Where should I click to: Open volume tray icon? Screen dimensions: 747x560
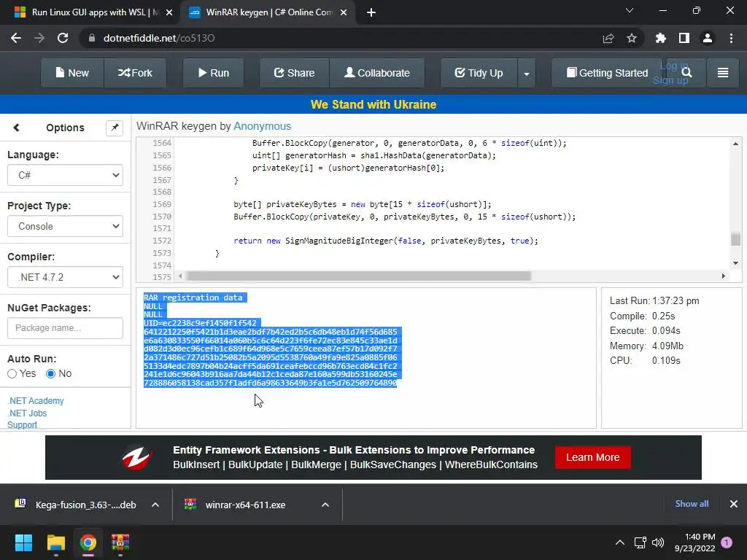pyautogui.click(x=658, y=542)
